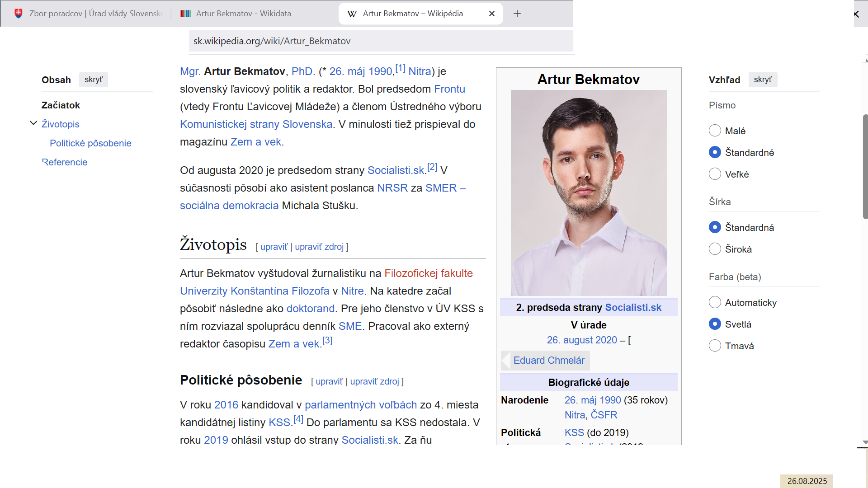Open KSS link in infobox party row
Image resolution: width=868 pixels, height=488 pixels.
[x=574, y=432]
